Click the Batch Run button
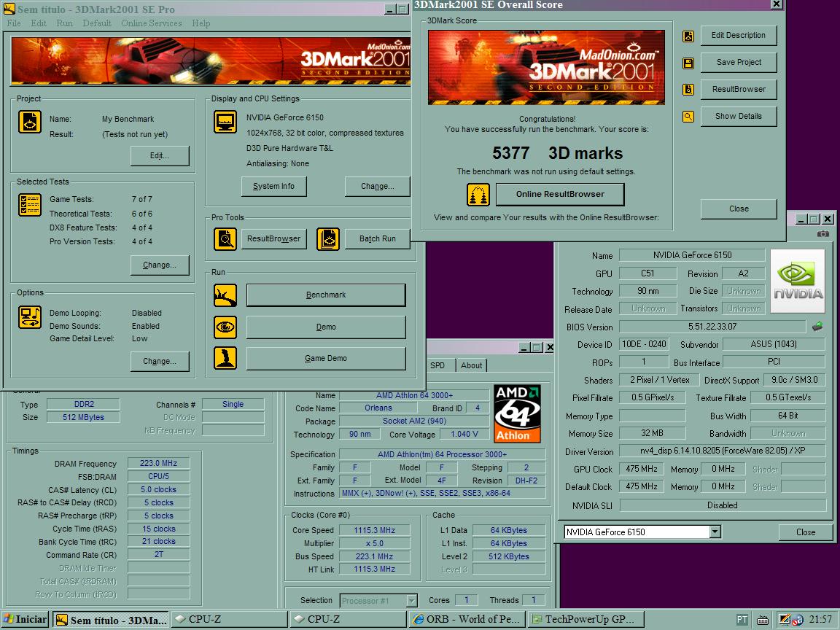This screenshot has width=840, height=630. [378, 238]
